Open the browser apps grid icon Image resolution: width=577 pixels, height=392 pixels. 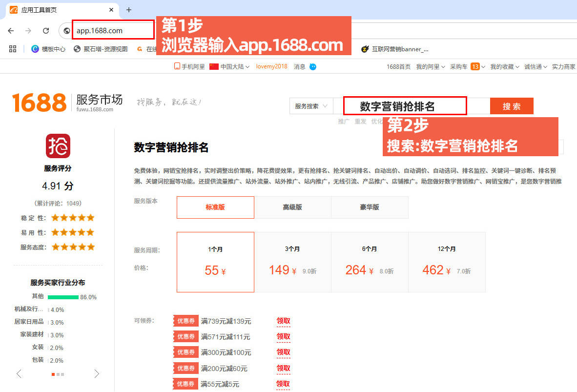click(x=13, y=49)
